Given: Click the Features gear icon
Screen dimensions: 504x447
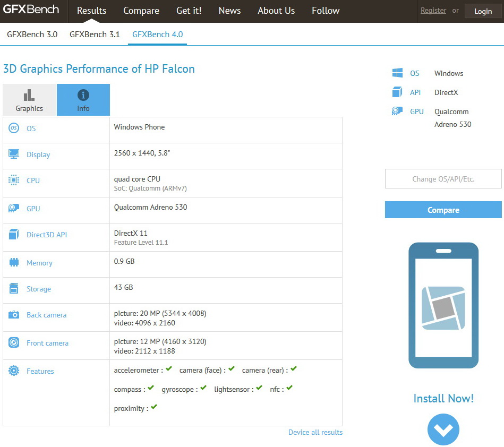Looking at the screenshot, I should pyautogui.click(x=13, y=371).
